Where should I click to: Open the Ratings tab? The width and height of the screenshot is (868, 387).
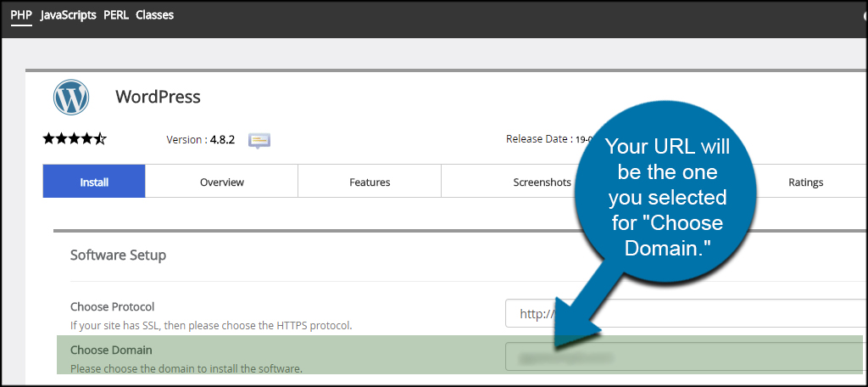click(805, 182)
